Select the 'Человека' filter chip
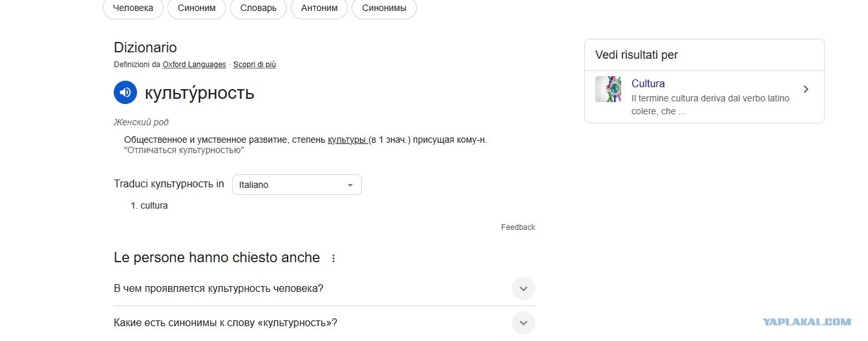 click(x=132, y=8)
